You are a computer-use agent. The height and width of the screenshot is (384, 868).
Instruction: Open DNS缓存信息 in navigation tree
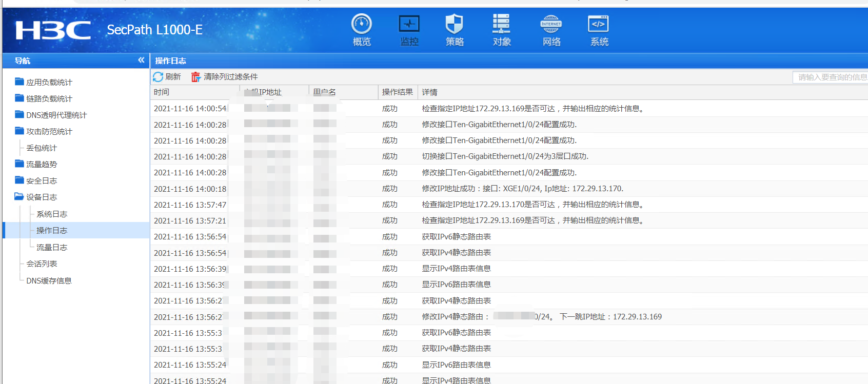[x=49, y=280]
